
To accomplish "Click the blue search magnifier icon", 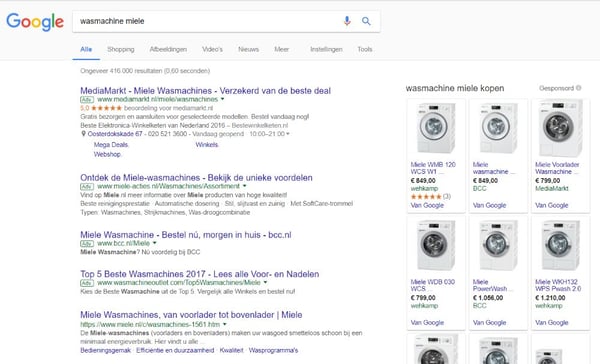I will [366, 21].
